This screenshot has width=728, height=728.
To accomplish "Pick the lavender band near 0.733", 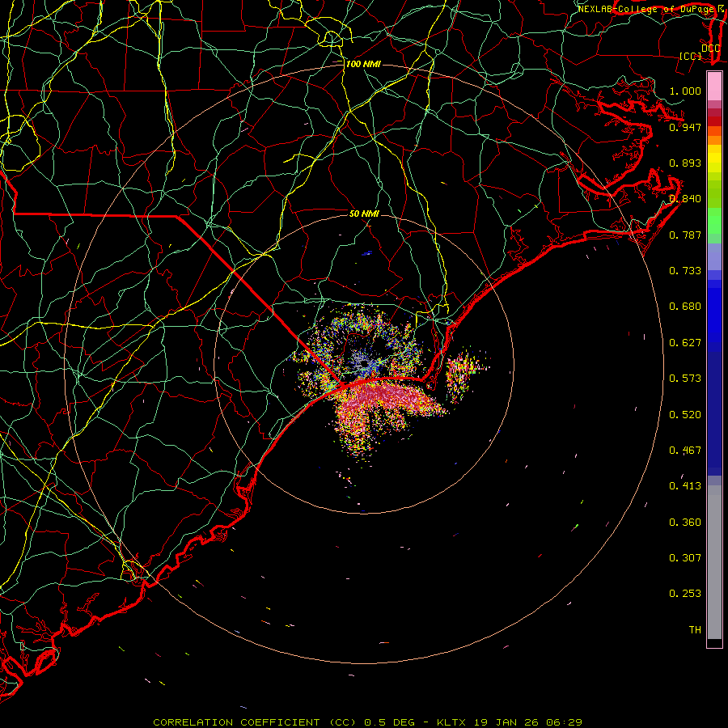I will [714, 256].
